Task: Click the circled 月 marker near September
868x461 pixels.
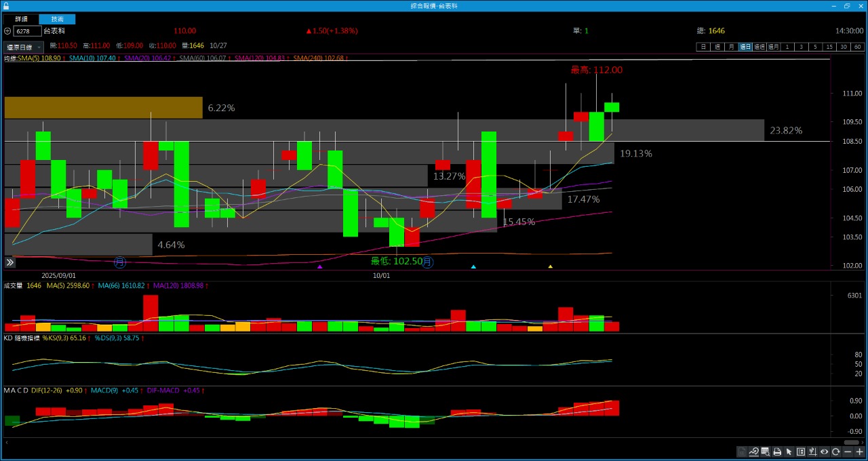Action: pyautogui.click(x=120, y=262)
